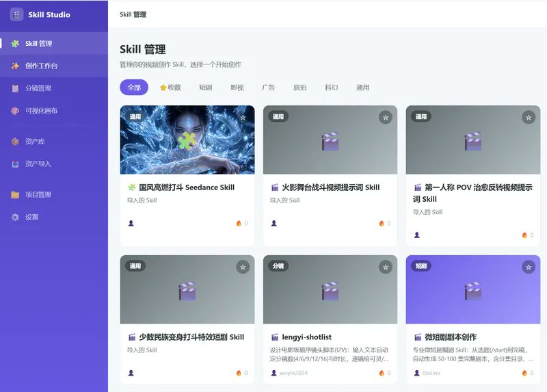
Task: Star the lengyi-shotlist skill card
Action: pyautogui.click(x=386, y=267)
